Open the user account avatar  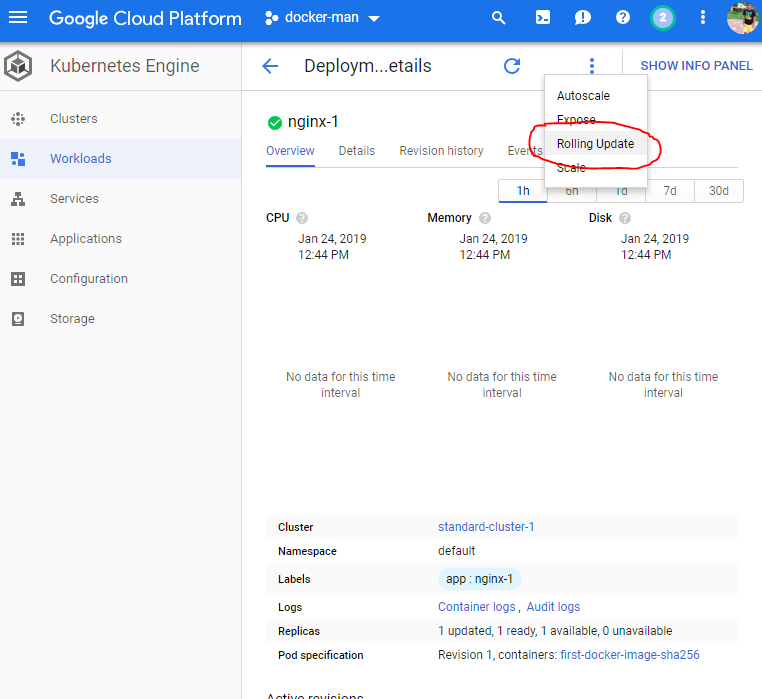[742, 18]
